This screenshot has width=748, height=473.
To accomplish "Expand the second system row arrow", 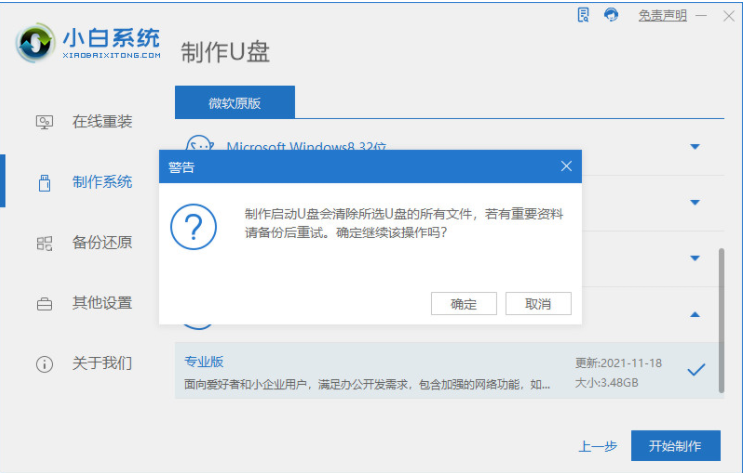I will click(x=695, y=202).
